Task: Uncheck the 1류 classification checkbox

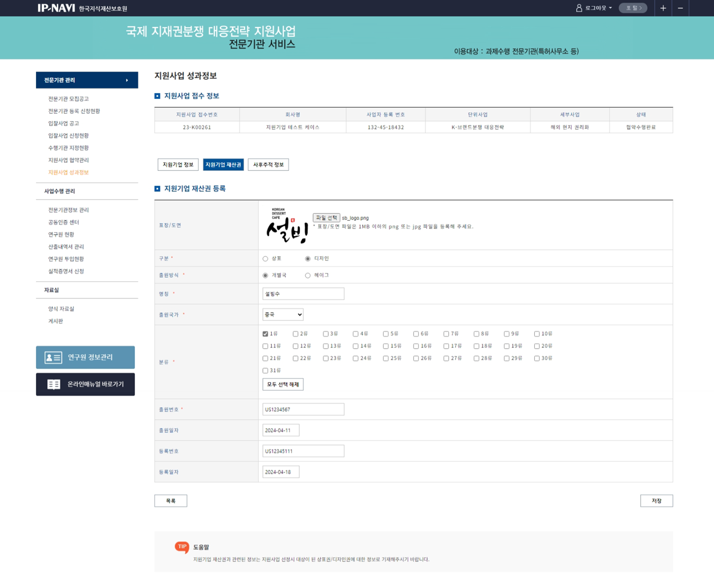Action: [x=266, y=334]
